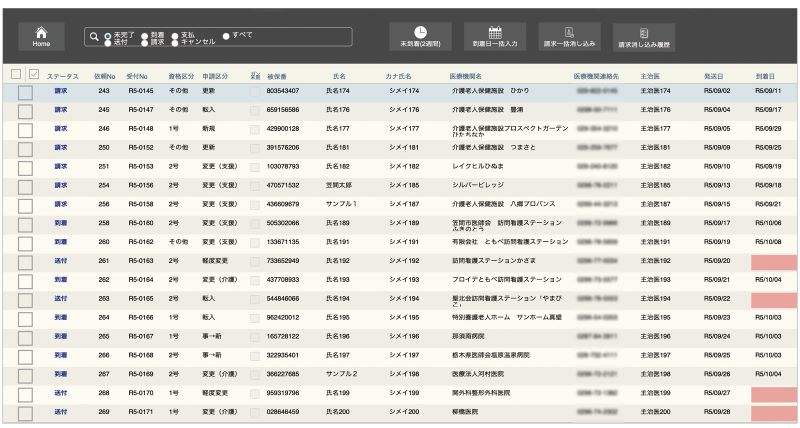Screen dimensions: 800x428
Task: Click the check-all icon in header
Action: click(x=35, y=74)
